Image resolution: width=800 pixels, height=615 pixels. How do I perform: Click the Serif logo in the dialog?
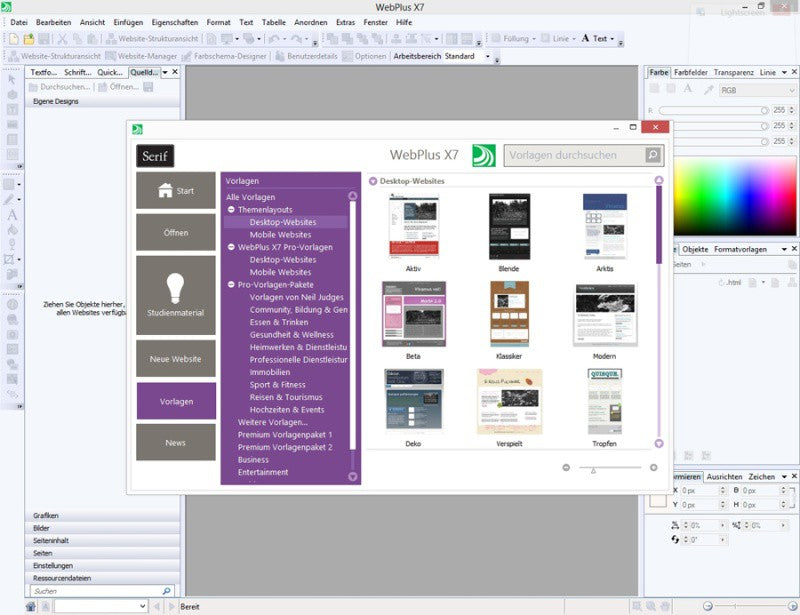[155, 156]
